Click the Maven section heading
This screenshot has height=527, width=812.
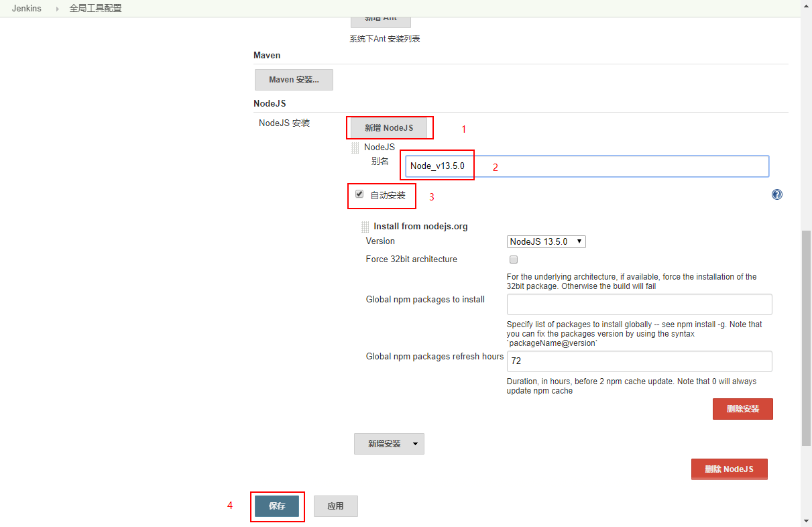point(267,55)
